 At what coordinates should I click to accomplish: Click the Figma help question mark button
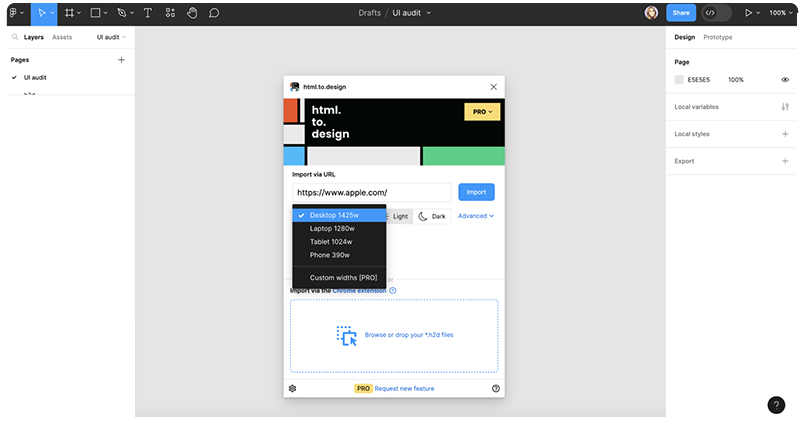[x=776, y=405]
